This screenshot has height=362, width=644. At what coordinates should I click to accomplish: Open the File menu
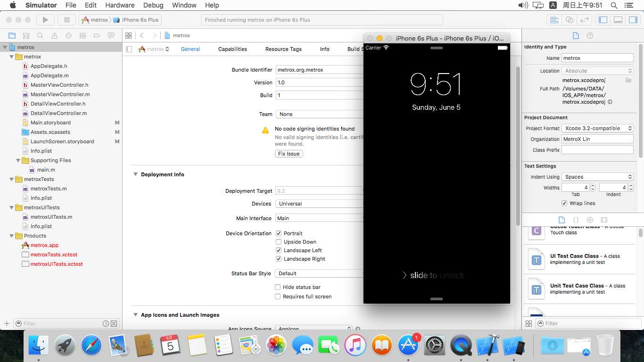[x=71, y=5]
